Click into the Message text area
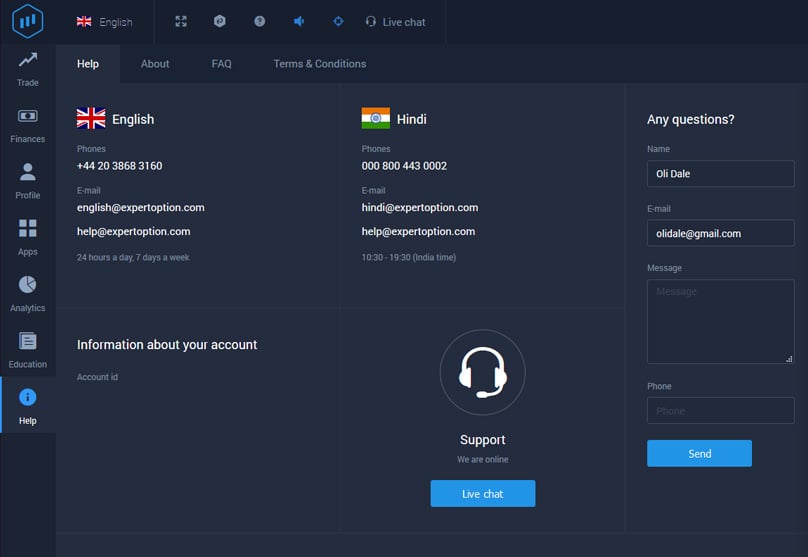The width and height of the screenshot is (808, 557). [720, 322]
